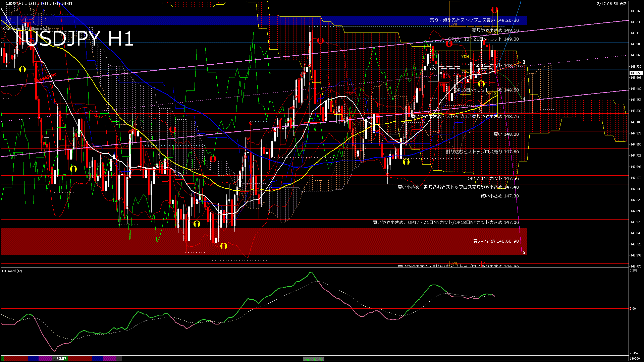Select the '買い小さめ 146.60-90' zone label

click(496, 241)
